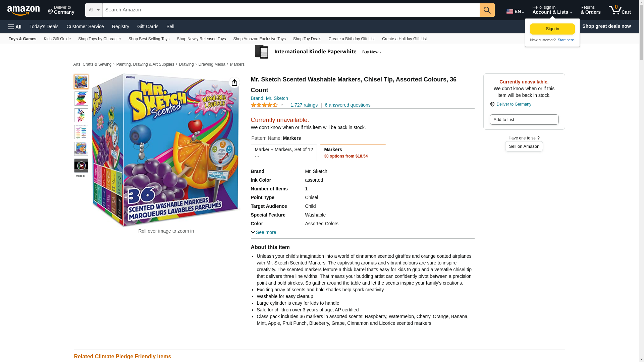
Task: Select the Markers pattern option
Action: (353, 153)
